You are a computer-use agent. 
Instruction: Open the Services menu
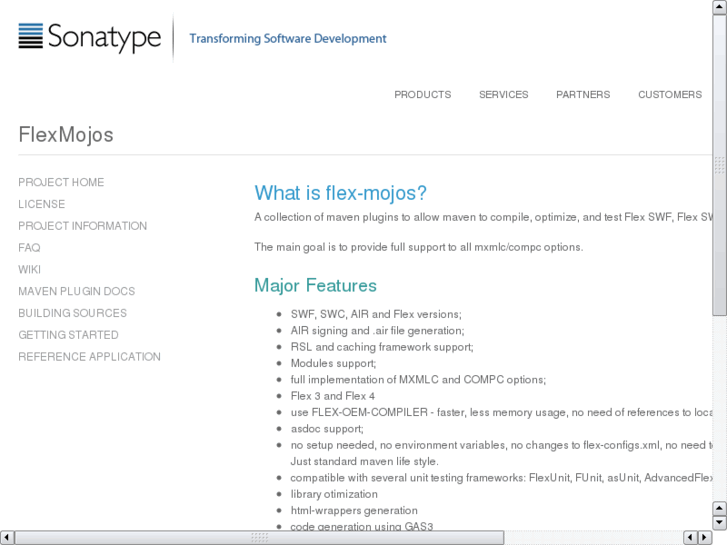coord(503,95)
